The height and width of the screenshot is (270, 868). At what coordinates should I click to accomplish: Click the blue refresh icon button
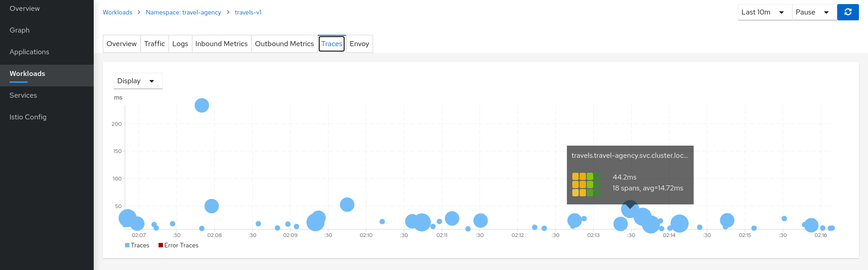click(848, 12)
